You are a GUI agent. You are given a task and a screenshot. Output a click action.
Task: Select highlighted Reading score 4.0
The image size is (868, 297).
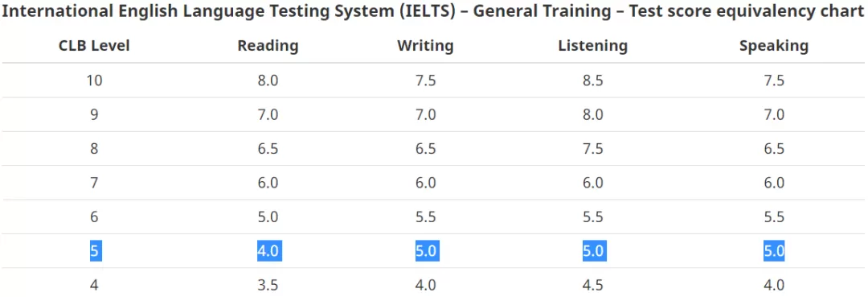click(269, 251)
